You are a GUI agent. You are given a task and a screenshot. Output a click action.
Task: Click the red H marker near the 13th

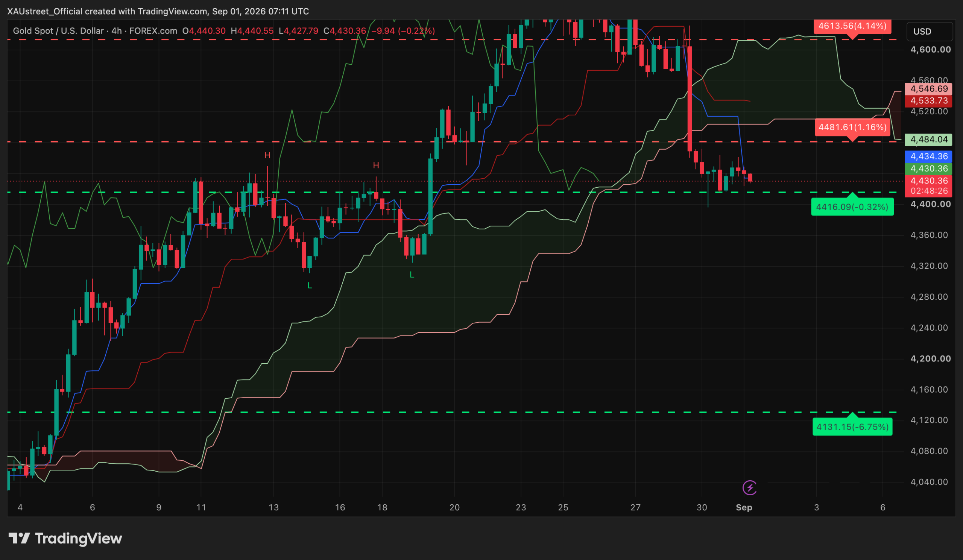pyautogui.click(x=267, y=155)
